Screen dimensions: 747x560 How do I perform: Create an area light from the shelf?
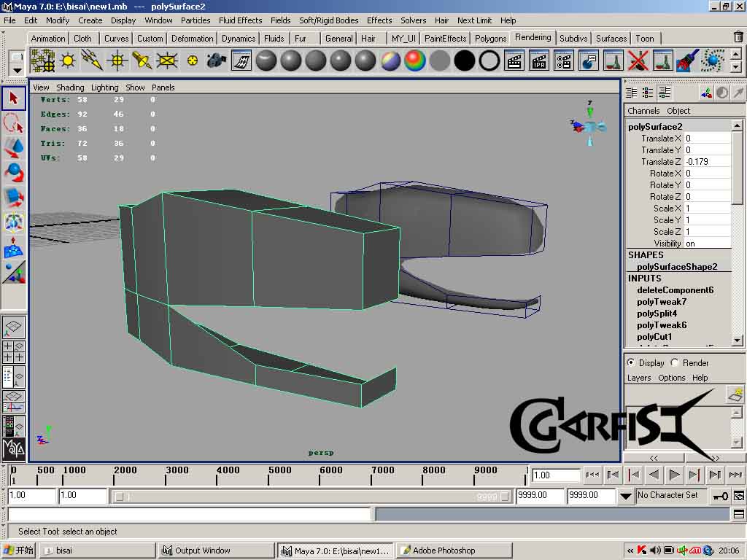coord(167,61)
